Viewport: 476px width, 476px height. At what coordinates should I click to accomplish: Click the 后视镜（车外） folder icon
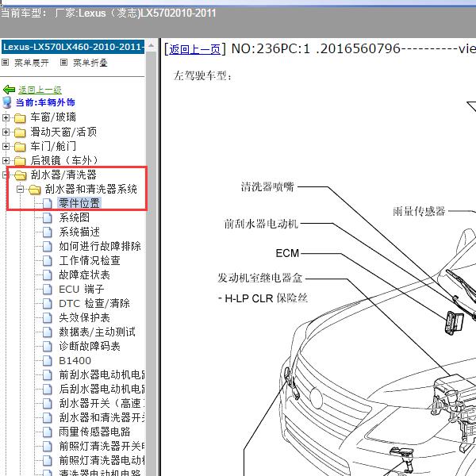point(20,160)
